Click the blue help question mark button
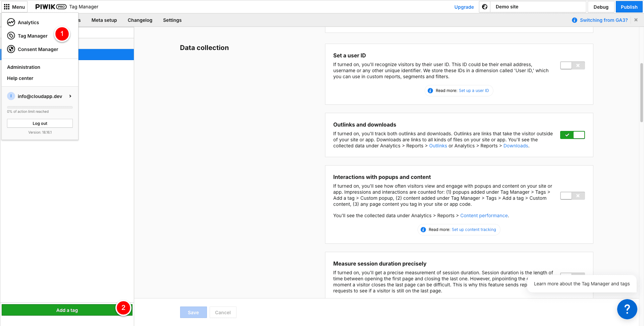Screen dimensions: 644x326 [627, 309]
